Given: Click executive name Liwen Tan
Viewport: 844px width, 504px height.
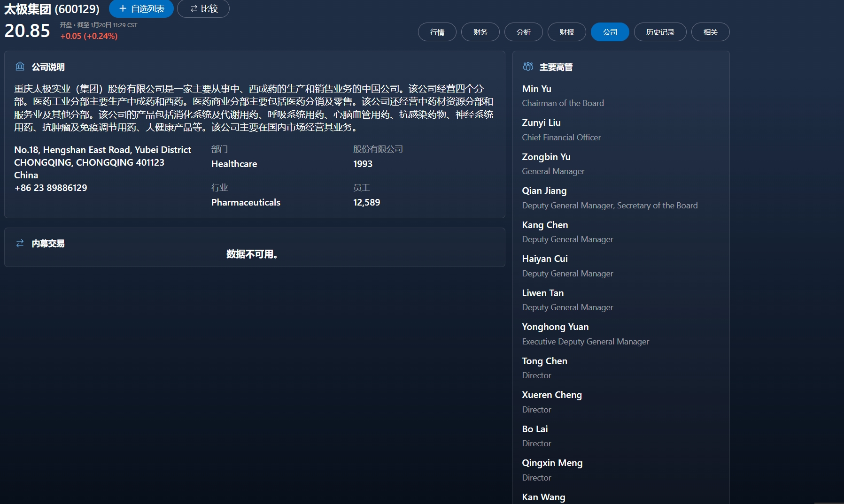Looking at the screenshot, I should pos(543,293).
